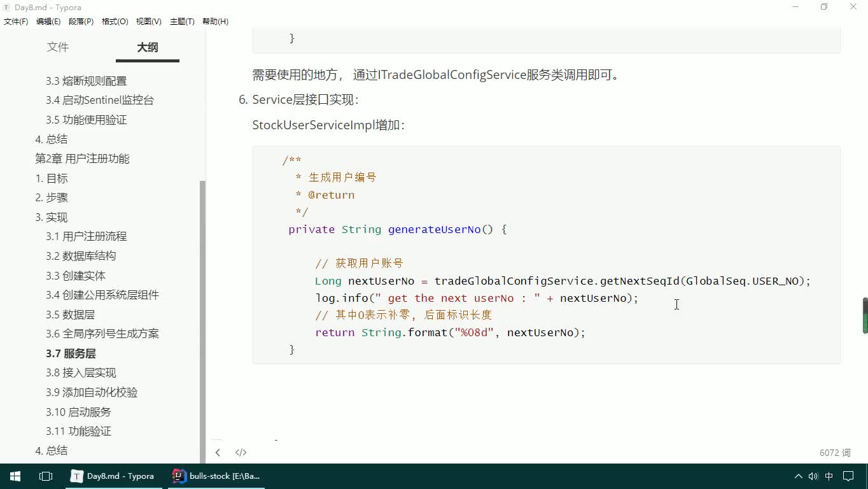Open the 主题(T) menu
Image resolution: width=868 pixels, height=489 pixels.
click(x=182, y=22)
